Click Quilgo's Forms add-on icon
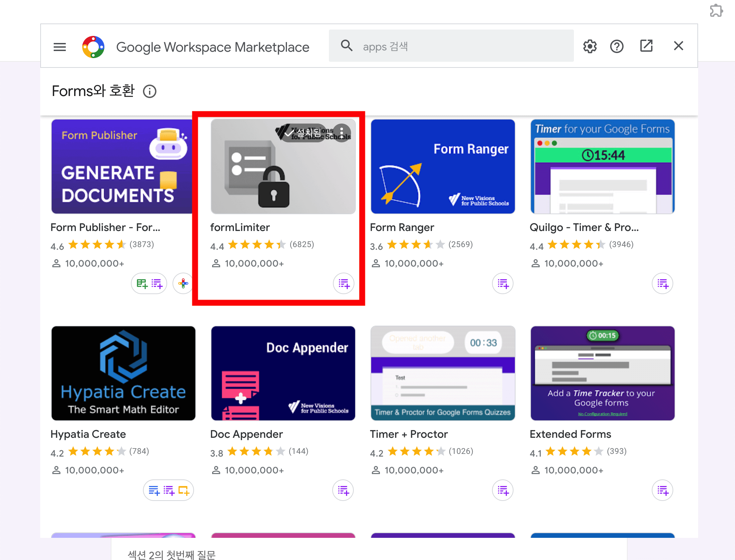 point(663,284)
